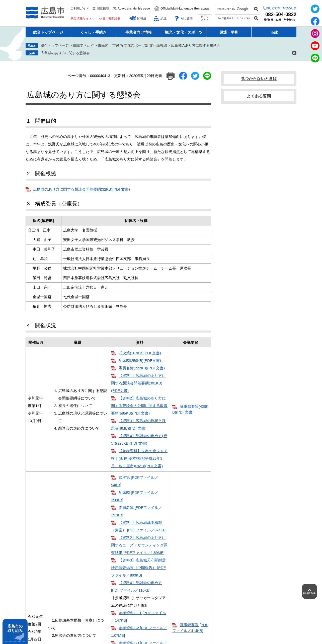Open 【資料1】広島城基本構想（素案）link
Screen dimensions: 322x644
[x=139, y=526]
